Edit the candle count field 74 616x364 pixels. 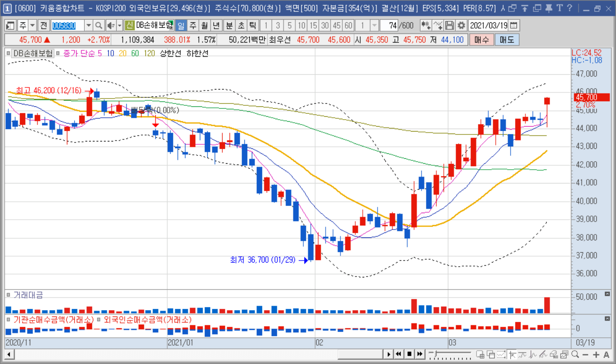[389, 25]
